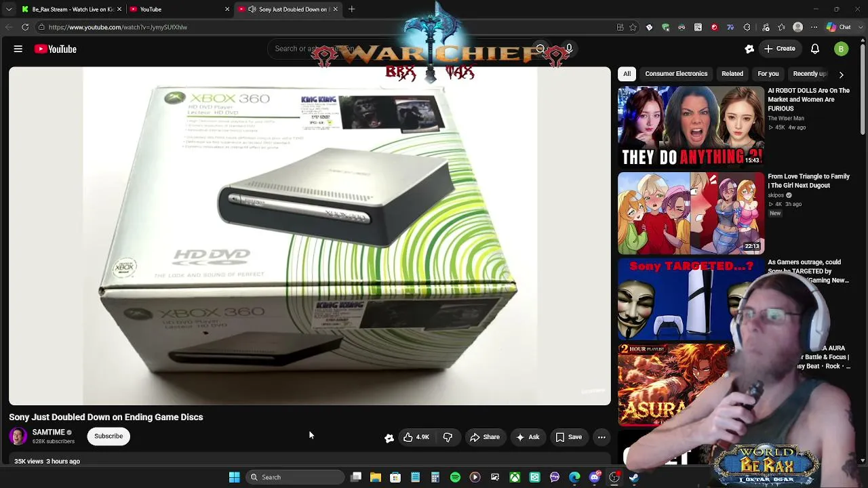Close the Be_Rax Stream Kick tab
868x488 pixels.
(x=119, y=9)
